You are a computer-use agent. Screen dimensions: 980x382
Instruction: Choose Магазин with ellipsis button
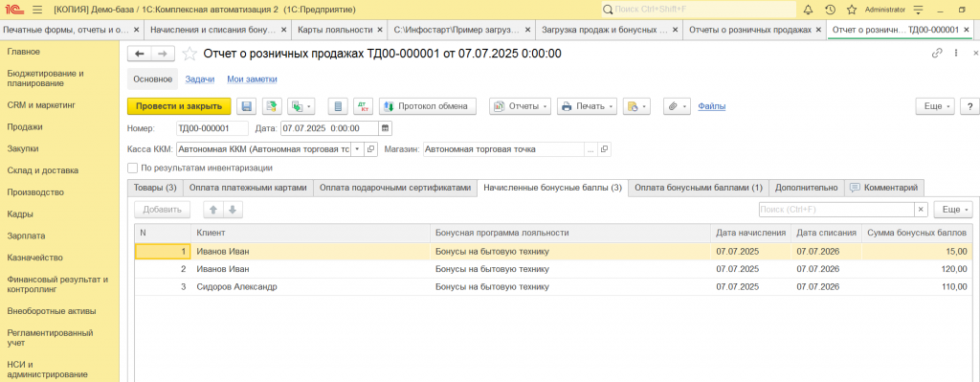pos(590,149)
